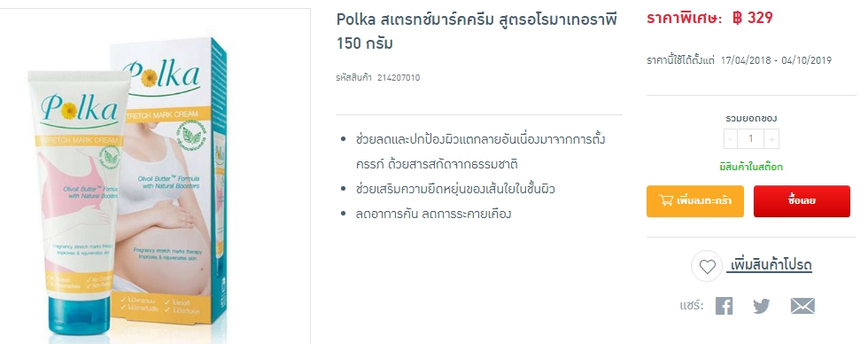
Task: Share product on Facebook
Action: coord(725,306)
